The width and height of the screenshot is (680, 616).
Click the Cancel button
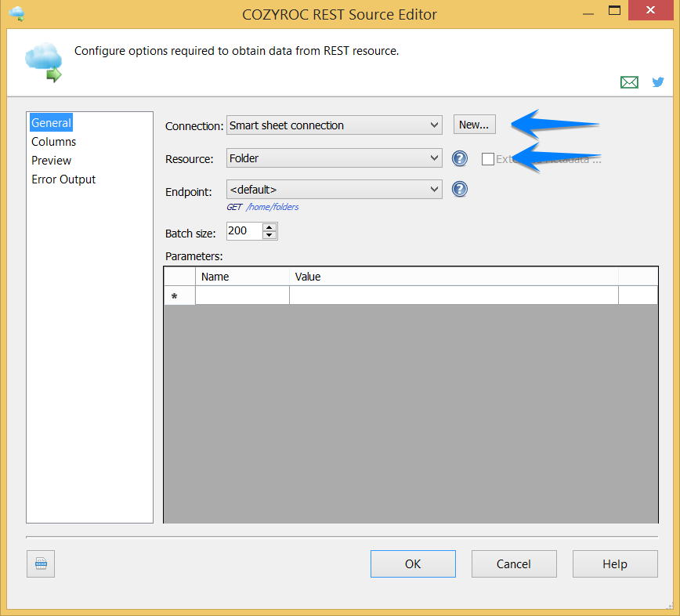pyautogui.click(x=514, y=563)
